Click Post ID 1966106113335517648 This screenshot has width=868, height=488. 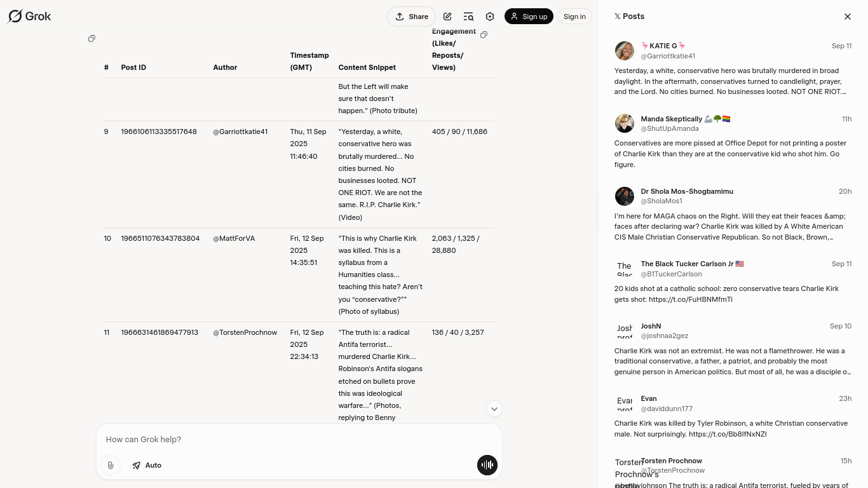(159, 132)
